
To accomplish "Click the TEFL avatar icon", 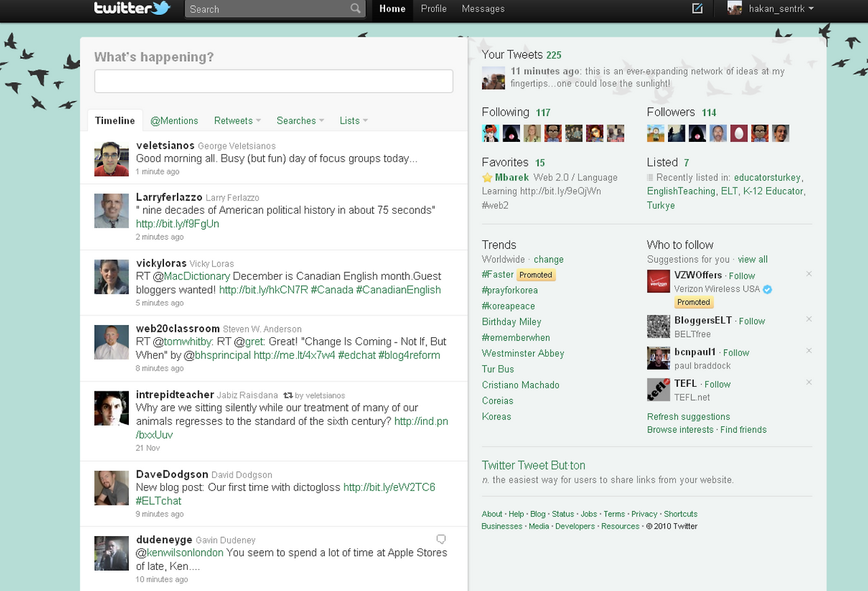I will (x=658, y=389).
